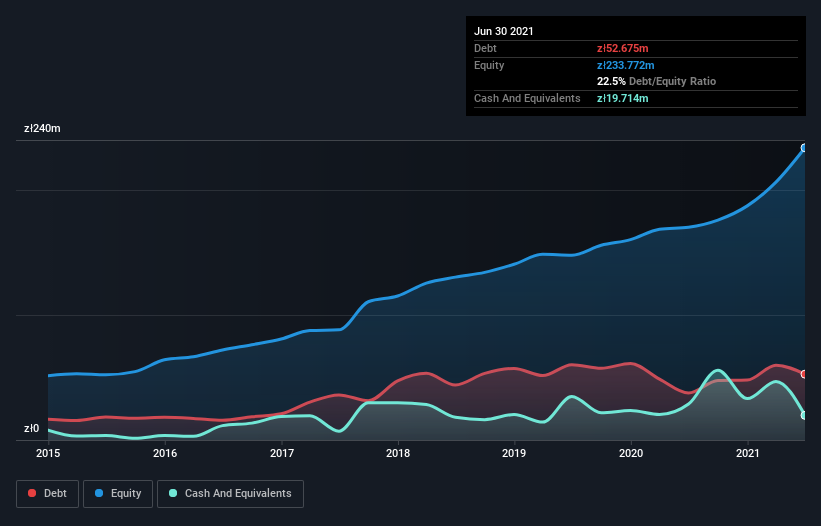The height and width of the screenshot is (526, 821).
Task: Click the blue Equity legend dot
Action: [99, 493]
